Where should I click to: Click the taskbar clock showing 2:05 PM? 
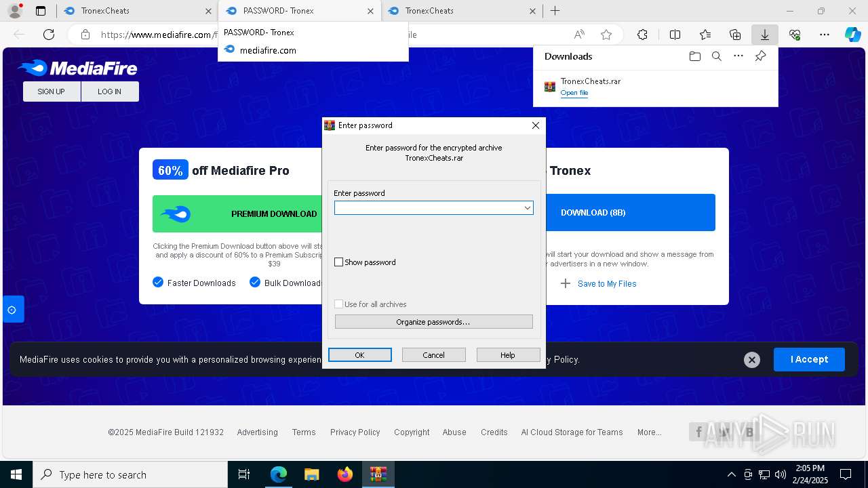click(x=810, y=474)
